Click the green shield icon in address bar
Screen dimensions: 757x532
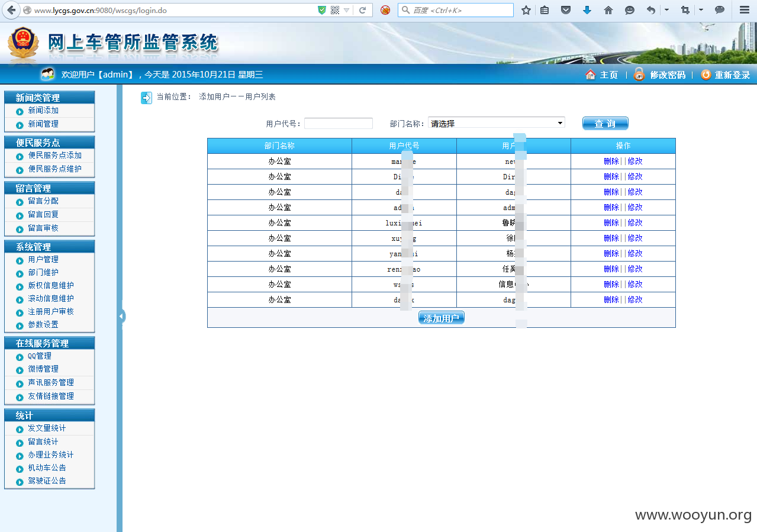(322, 10)
